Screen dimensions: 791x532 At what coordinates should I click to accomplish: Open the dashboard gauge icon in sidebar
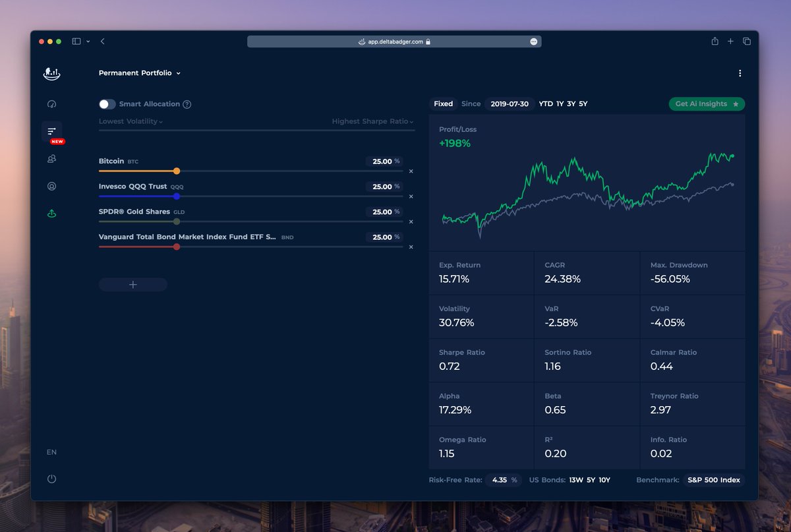click(51, 104)
